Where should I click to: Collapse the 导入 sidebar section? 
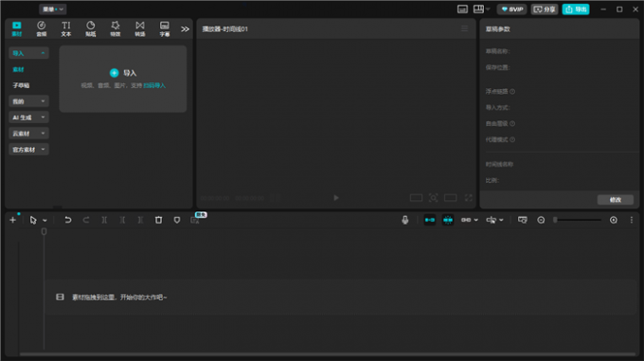point(28,53)
